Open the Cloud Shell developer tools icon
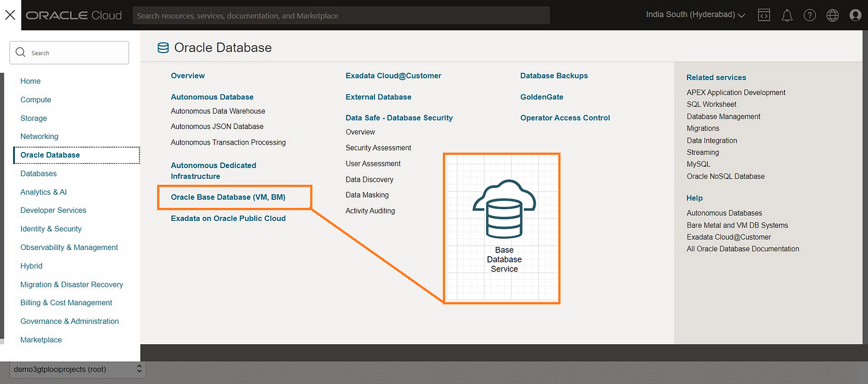868x384 pixels. coord(764,15)
